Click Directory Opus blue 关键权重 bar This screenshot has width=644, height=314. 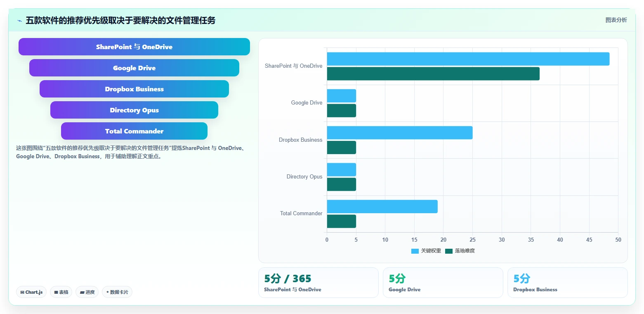342,169
